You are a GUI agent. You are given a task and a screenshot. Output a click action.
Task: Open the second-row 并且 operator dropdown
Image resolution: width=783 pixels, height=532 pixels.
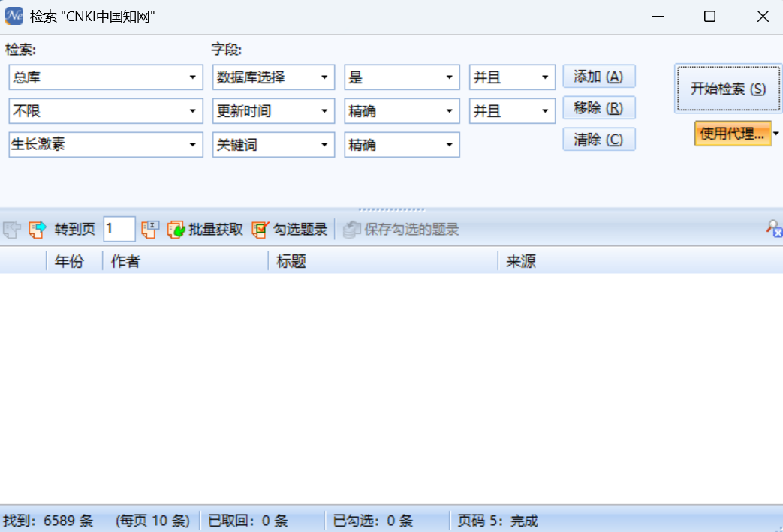pyautogui.click(x=545, y=111)
